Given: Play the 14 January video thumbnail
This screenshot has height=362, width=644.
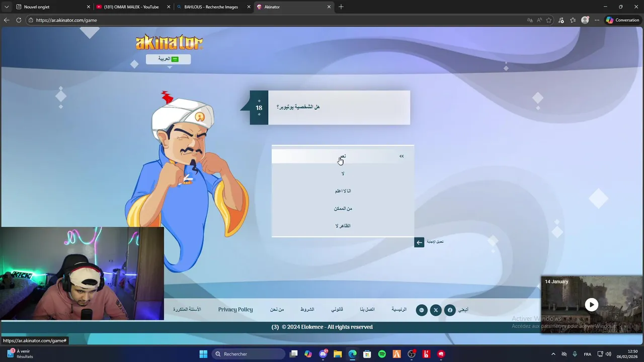Looking at the screenshot, I should click(592, 305).
